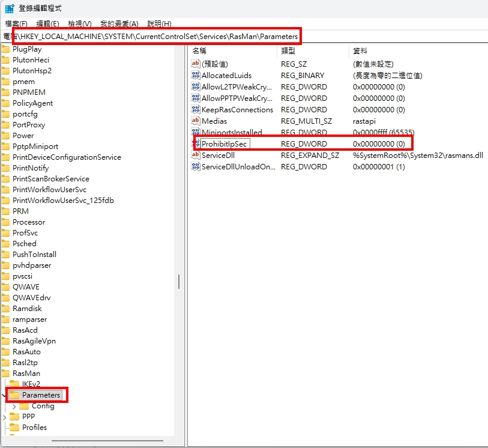Screen dimensions: 488x448
Task: Click the vertical scrollbar thumb in tree pane
Action: [x=178, y=281]
